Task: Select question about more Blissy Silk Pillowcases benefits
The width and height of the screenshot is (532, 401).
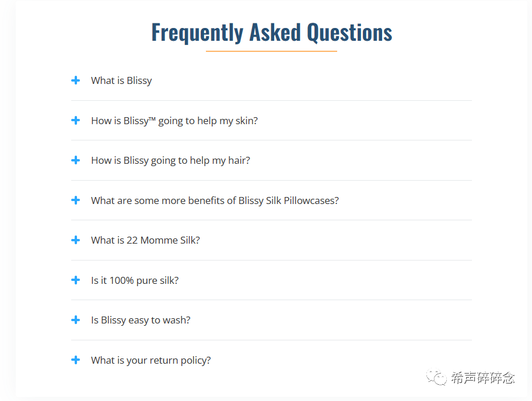Action: click(x=215, y=200)
